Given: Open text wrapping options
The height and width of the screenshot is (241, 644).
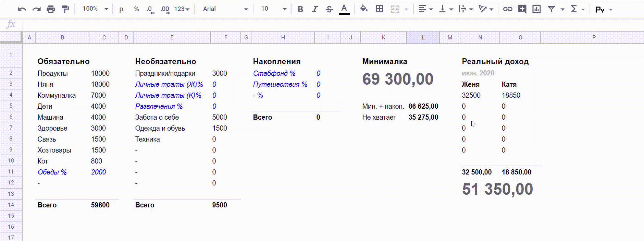Looking at the screenshot, I should pos(466,9).
